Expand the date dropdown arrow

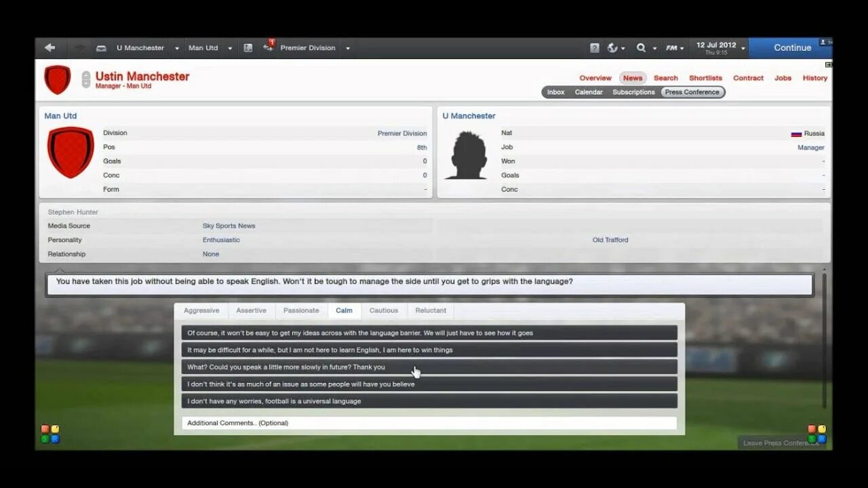743,49
